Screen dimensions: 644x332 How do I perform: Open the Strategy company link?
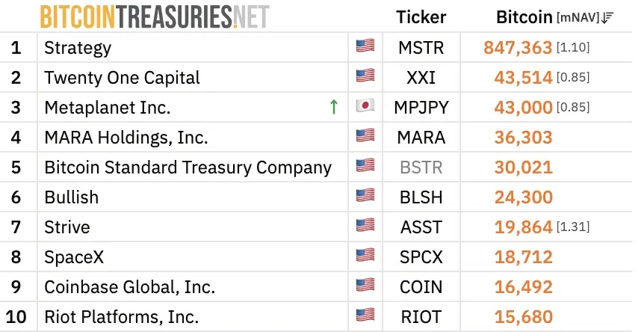pyautogui.click(x=78, y=48)
